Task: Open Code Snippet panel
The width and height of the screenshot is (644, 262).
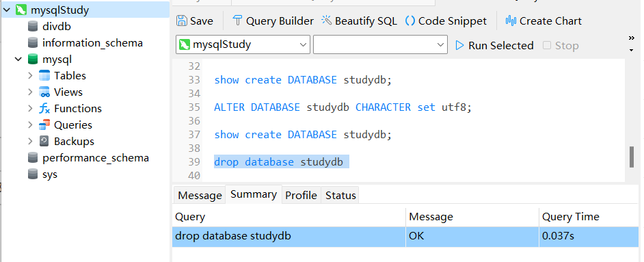Action: (446, 21)
